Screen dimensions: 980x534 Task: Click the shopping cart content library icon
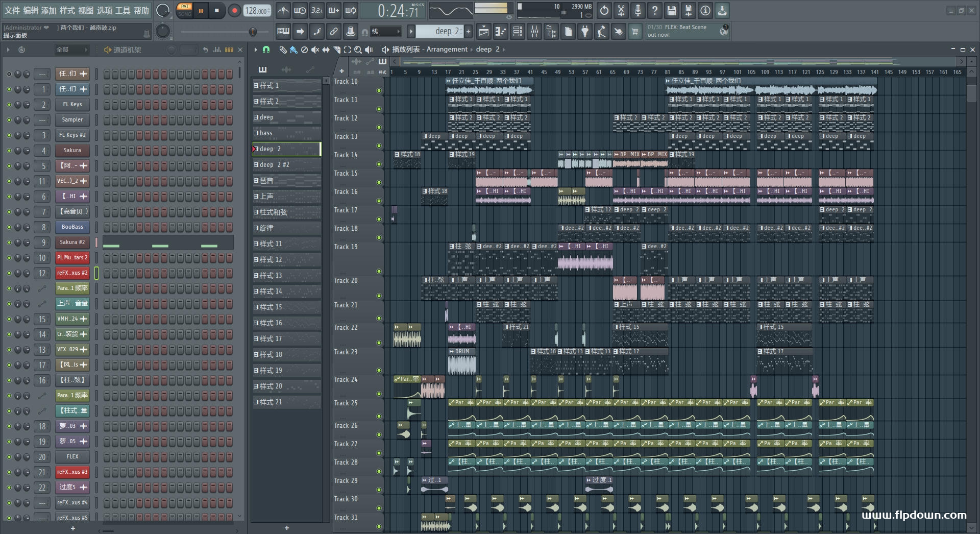635,32
